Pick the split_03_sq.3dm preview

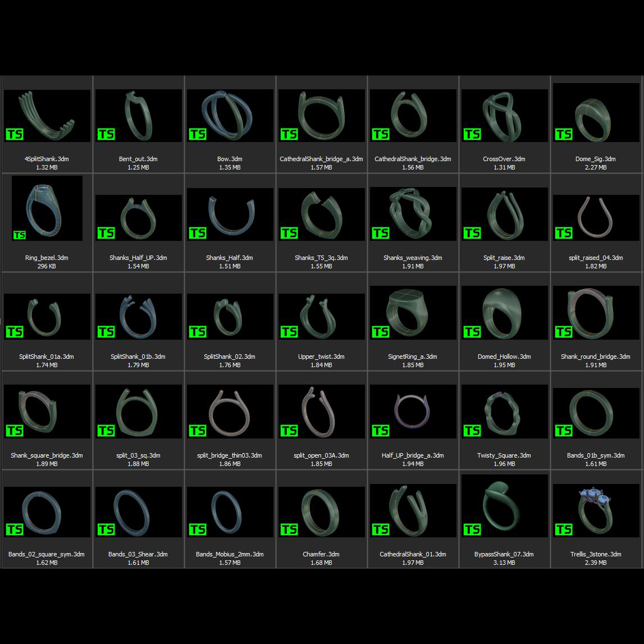pyautogui.click(x=139, y=412)
